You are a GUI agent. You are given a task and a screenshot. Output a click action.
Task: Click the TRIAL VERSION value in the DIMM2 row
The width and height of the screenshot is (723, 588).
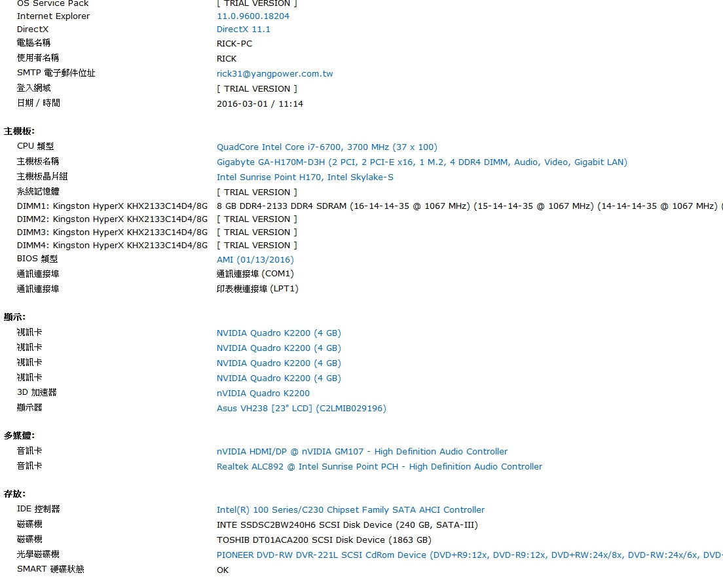pos(257,219)
